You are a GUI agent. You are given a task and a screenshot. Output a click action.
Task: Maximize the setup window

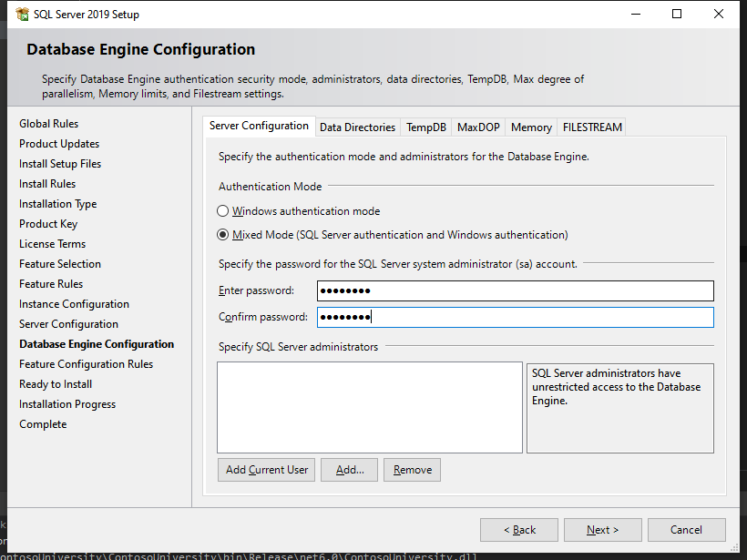click(x=677, y=15)
